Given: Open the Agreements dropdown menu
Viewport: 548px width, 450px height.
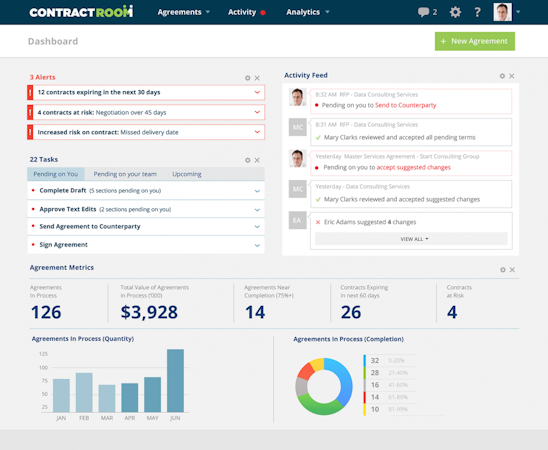Looking at the screenshot, I should click(183, 12).
